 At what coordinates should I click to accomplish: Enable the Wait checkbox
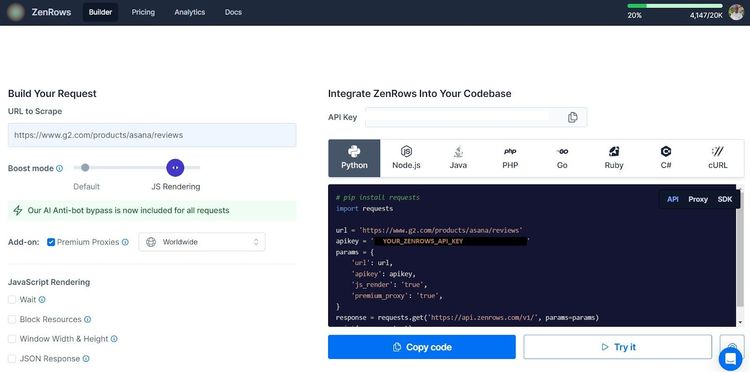[x=12, y=300]
